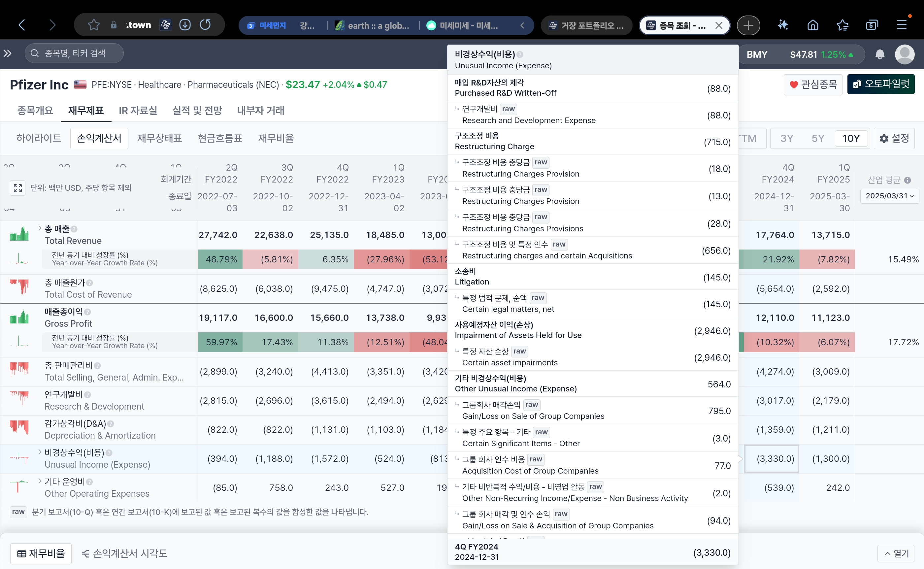The width and height of the screenshot is (924, 569).
Task: Switch to 종목개요 tab
Action: (x=35, y=111)
